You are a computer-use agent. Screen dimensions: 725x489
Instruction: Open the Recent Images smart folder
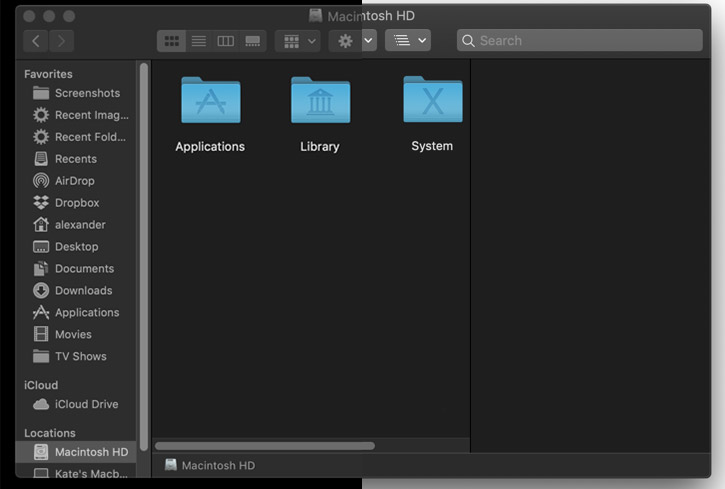(x=77, y=115)
